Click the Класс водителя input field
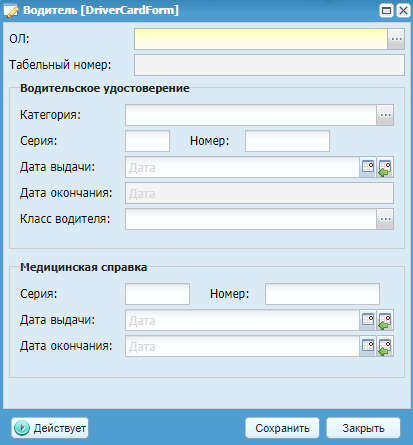The height and width of the screenshot is (445, 413). pos(251,219)
